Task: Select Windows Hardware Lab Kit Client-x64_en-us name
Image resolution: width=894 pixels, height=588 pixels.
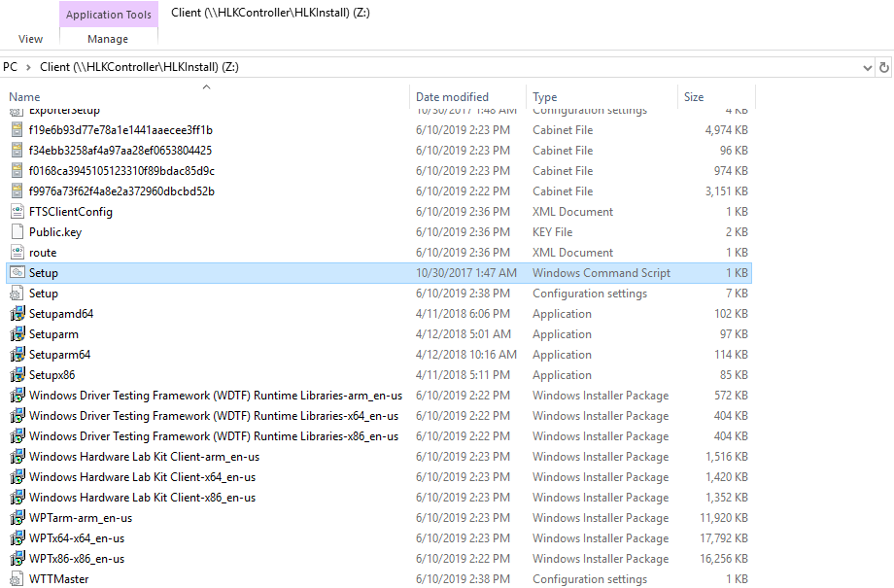Action: [x=143, y=477]
